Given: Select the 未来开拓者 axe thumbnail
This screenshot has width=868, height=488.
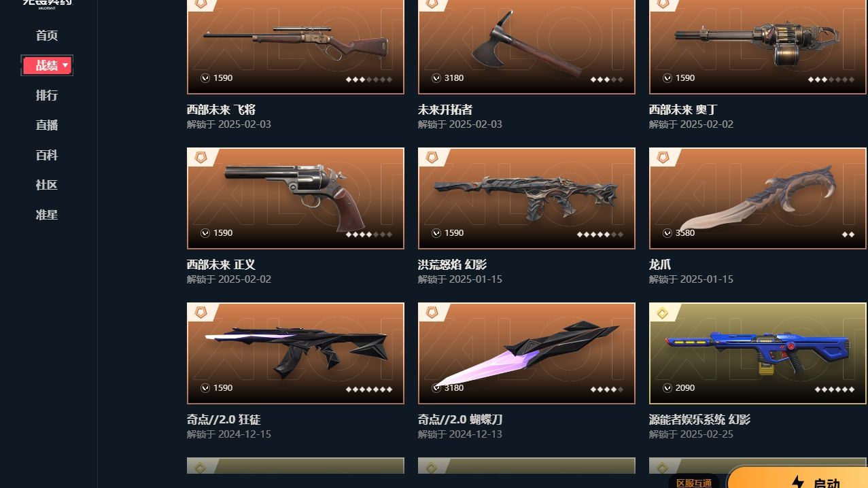Looking at the screenshot, I should (527, 46).
